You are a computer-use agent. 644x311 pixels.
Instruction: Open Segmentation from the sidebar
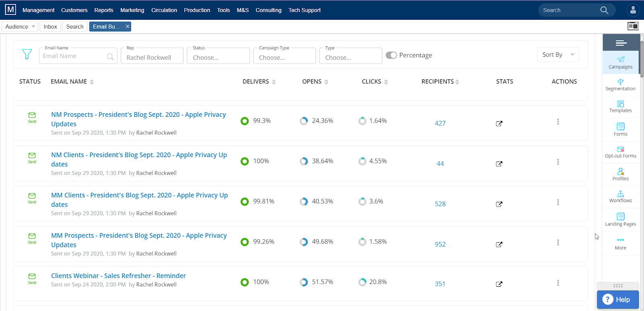point(620,85)
